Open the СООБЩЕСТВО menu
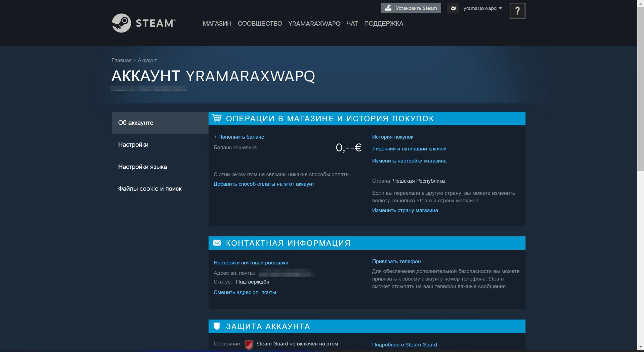Viewport: 644px width, 352px height. click(260, 23)
